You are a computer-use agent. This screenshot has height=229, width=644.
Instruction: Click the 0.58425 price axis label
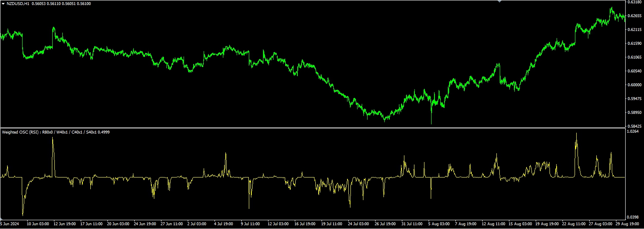click(635, 126)
